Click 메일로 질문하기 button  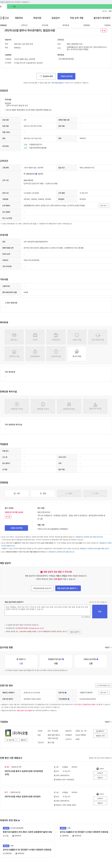point(75,632)
